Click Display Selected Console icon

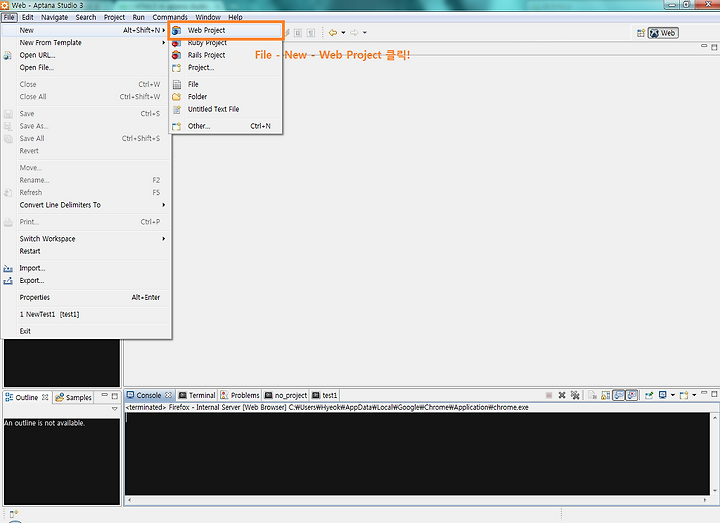[x=663, y=395]
